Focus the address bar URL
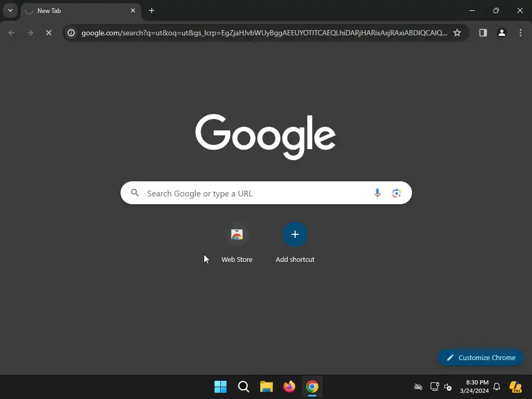The height and width of the screenshot is (399, 532). [264, 33]
